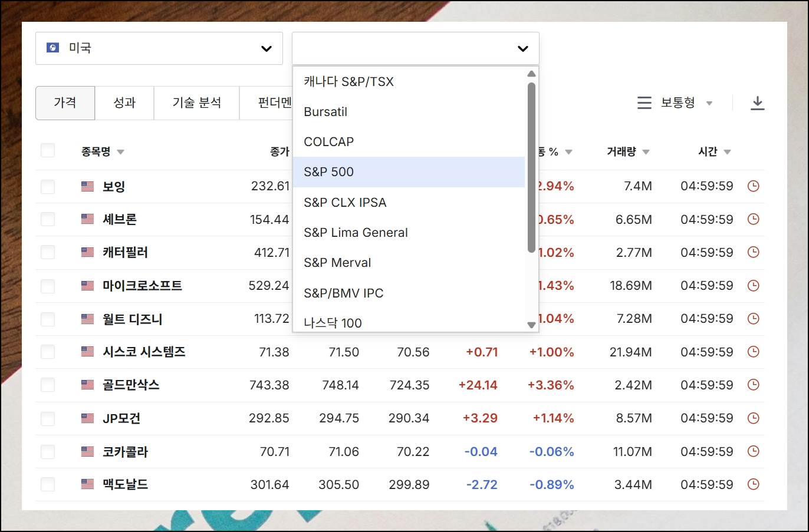809x532 pixels.
Task: Choose 캐나다 S&P/TSX from the index list
Action: tap(409, 81)
